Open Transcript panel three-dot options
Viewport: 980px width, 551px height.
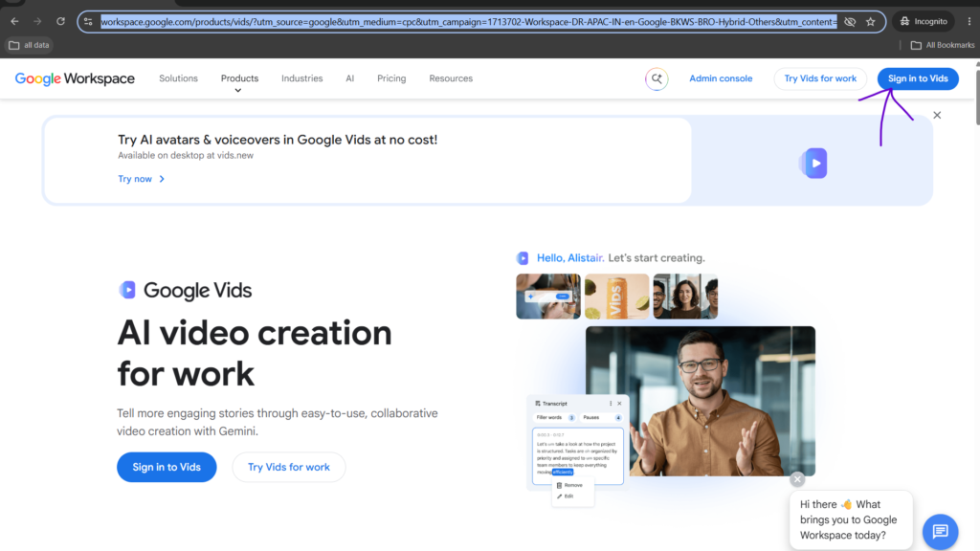(611, 404)
